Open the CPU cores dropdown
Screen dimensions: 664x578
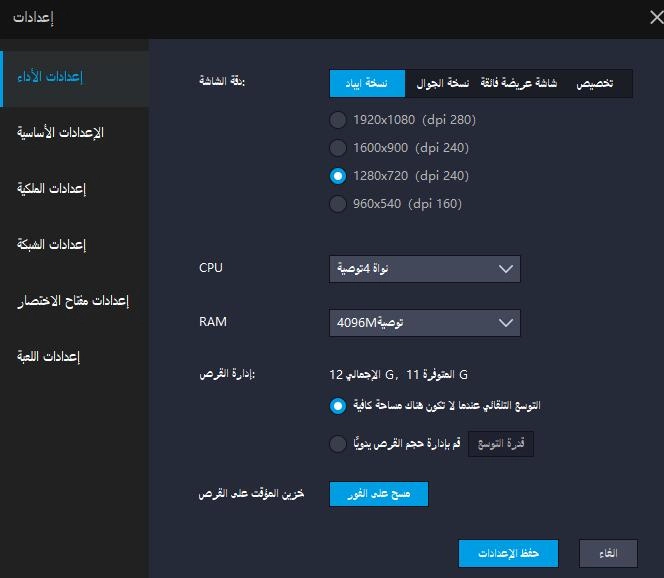coord(425,269)
